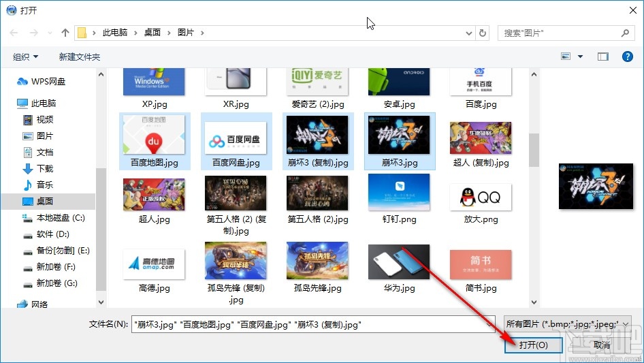Select 超人 (复制).jpg file

[481, 144]
